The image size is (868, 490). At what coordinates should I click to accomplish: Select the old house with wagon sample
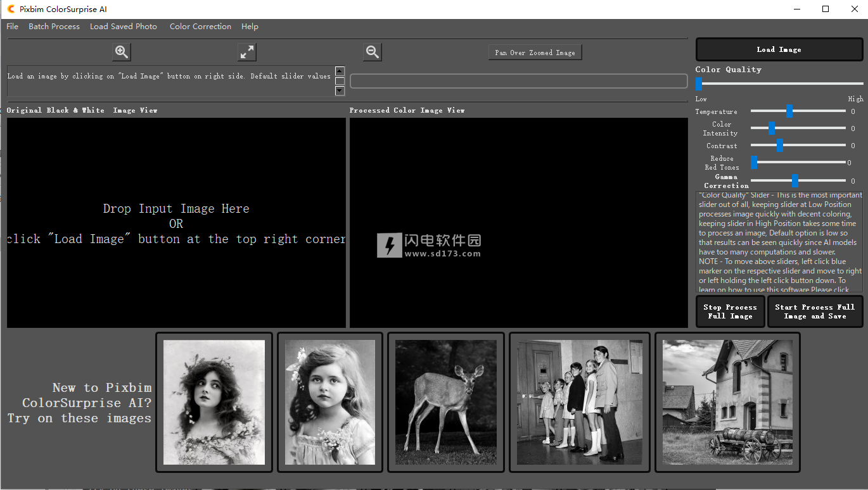[x=727, y=403]
